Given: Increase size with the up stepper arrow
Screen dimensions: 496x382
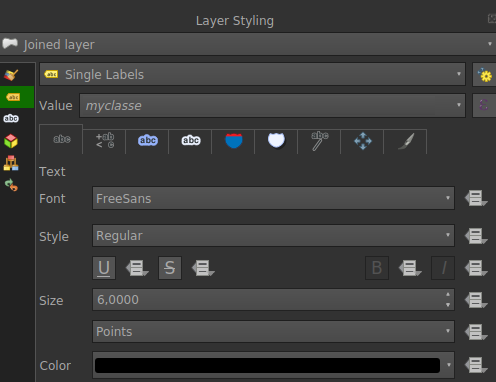Looking at the screenshot, I should [448, 294].
